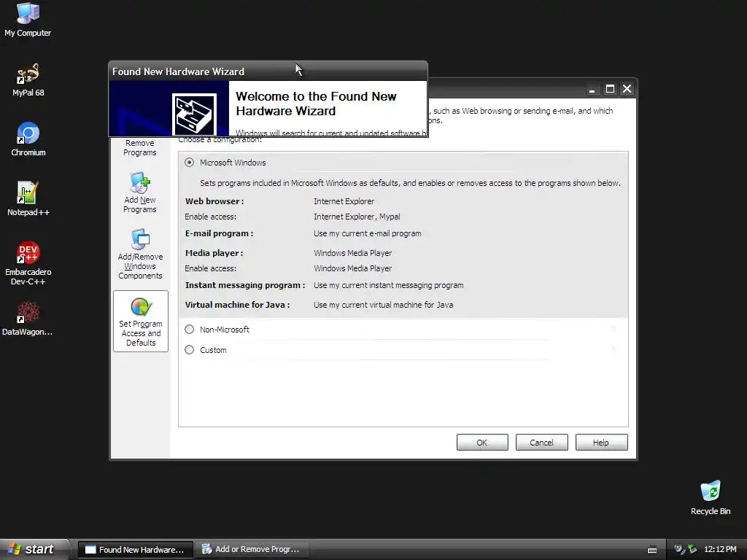Screen dimensions: 747x560
Task: Click the Found New Hardware Wizard hardware icon
Action: [x=194, y=114]
